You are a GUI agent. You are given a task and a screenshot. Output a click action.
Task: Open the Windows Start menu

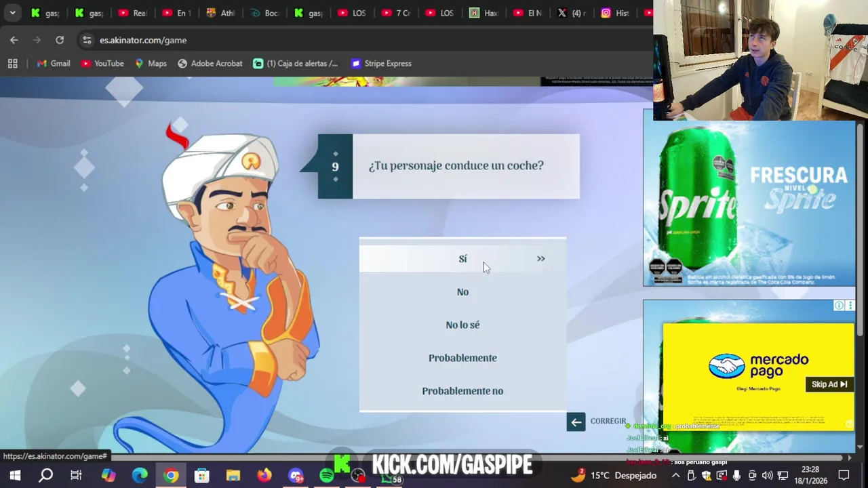click(x=14, y=475)
